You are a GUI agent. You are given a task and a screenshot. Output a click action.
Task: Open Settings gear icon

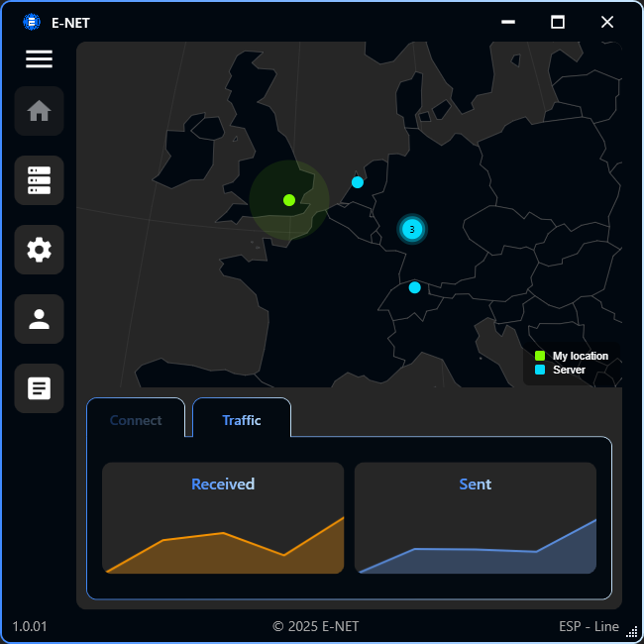(39, 250)
